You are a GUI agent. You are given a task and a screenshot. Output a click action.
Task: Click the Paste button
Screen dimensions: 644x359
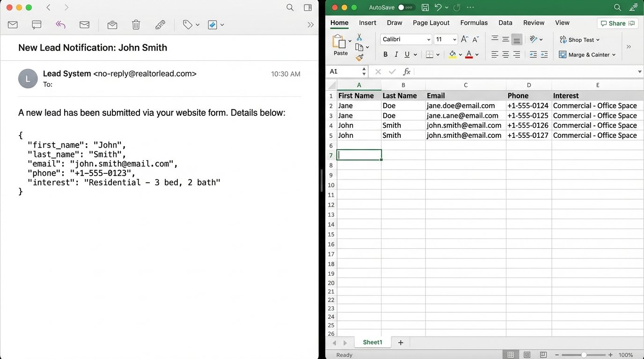[340, 45]
